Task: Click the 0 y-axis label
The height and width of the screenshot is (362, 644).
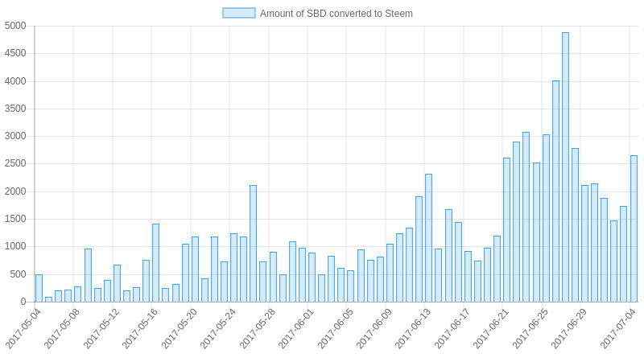Action: (23, 302)
